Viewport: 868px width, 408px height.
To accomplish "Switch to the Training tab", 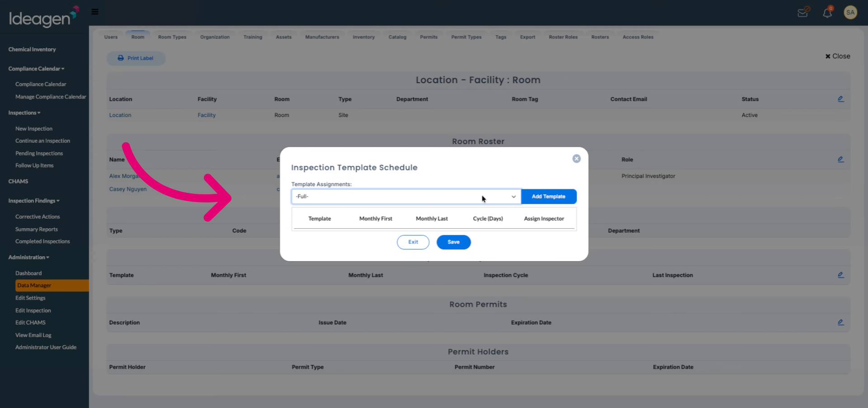I will [253, 37].
